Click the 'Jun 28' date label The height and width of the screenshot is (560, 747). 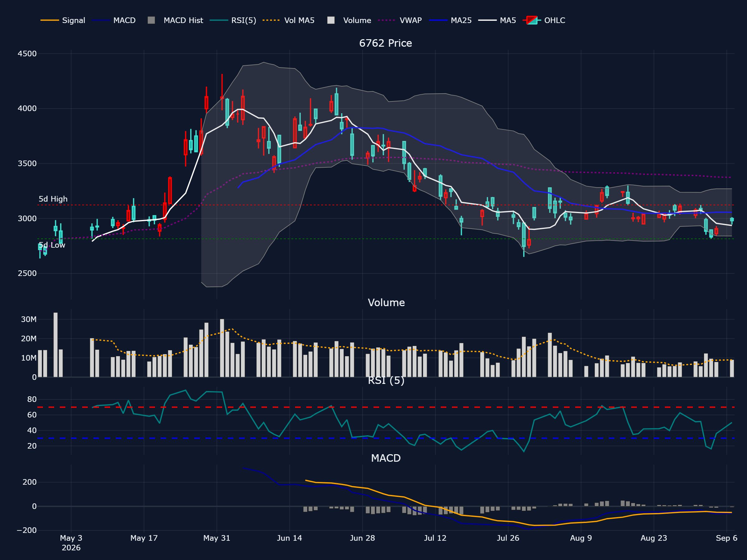[362, 538]
